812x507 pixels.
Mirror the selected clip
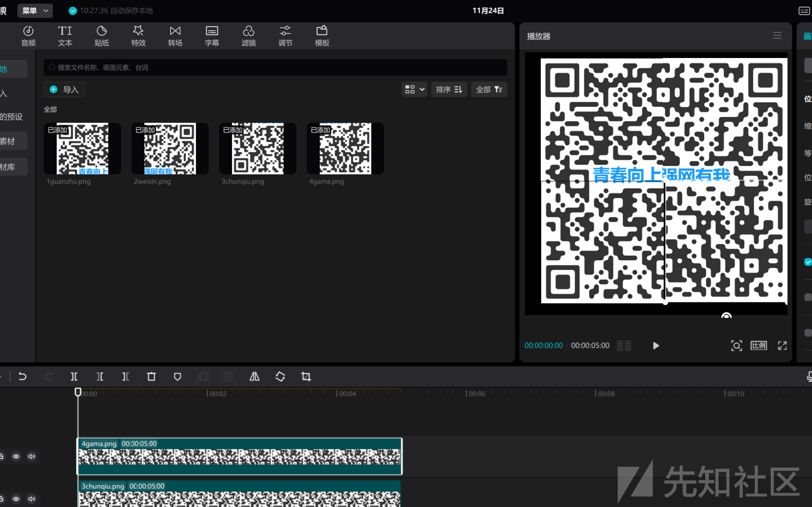click(254, 377)
